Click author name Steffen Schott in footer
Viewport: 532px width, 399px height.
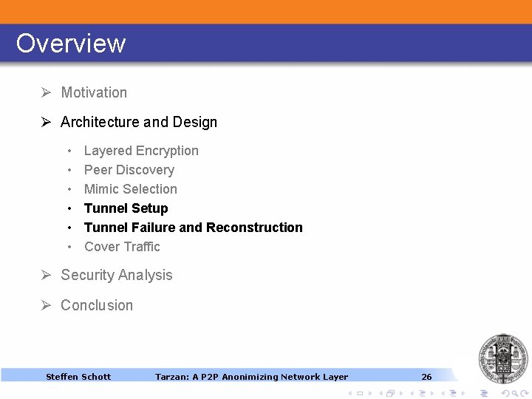pos(78,377)
